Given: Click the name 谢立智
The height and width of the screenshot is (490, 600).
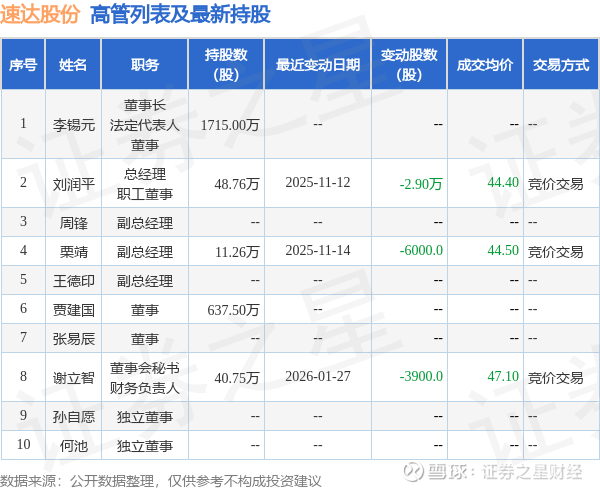Looking at the screenshot, I should [x=74, y=378].
